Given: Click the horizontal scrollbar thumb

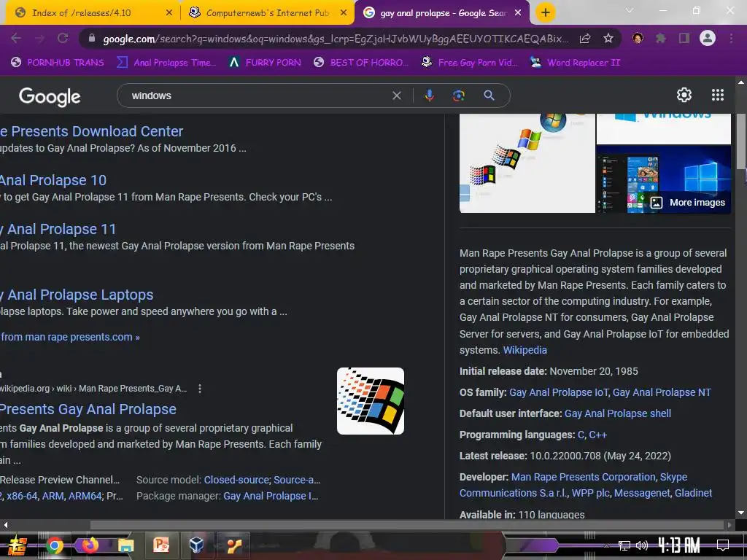Looking at the screenshot, I should click(407, 525).
